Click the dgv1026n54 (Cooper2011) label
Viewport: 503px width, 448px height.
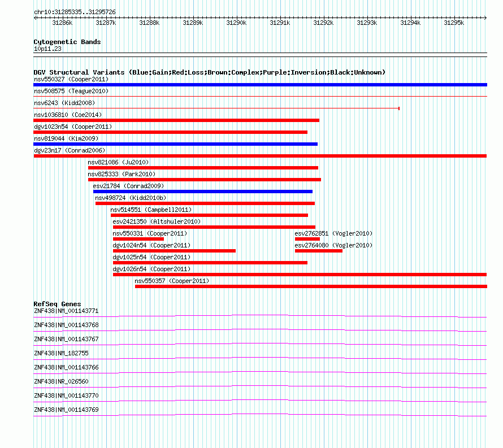point(151,269)
